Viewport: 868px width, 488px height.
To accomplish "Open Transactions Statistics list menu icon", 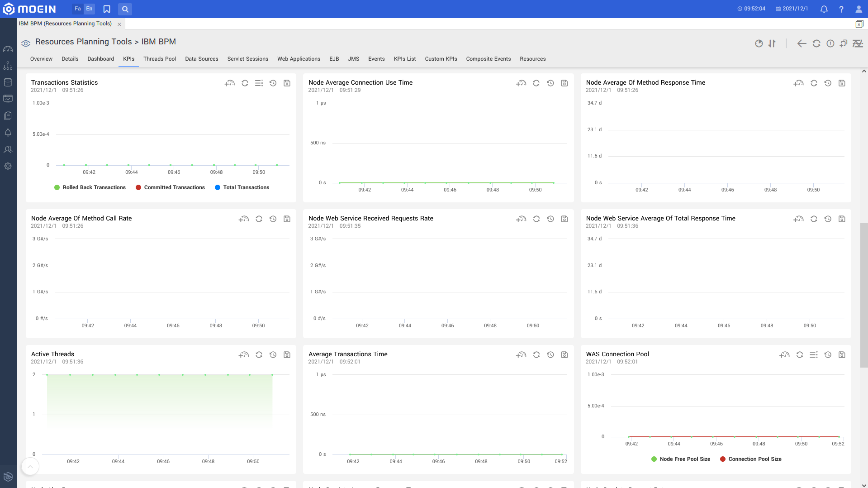I will point(259,83).
